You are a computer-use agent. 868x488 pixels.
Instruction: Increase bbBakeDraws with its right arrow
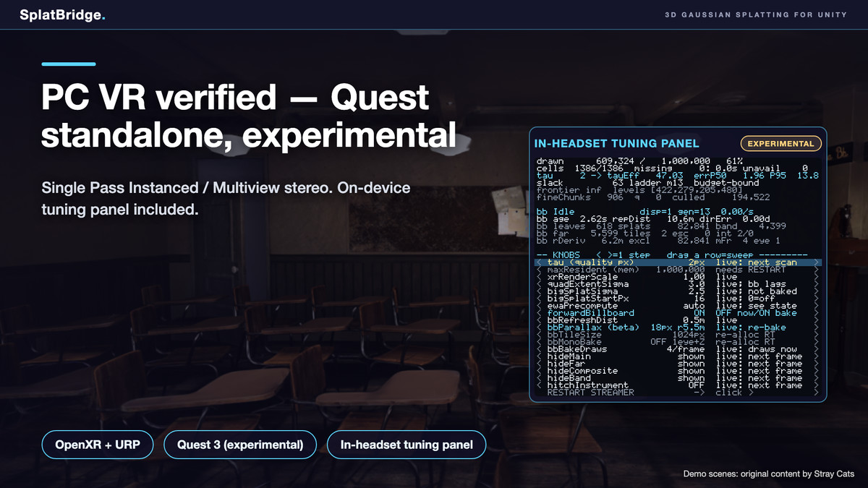click(x=817, y=349)
